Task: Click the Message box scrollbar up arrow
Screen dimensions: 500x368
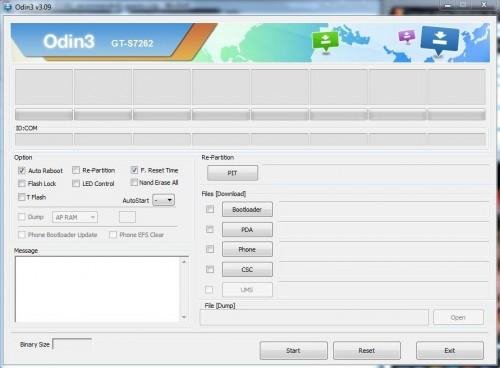Action: (x=184, y=262)
